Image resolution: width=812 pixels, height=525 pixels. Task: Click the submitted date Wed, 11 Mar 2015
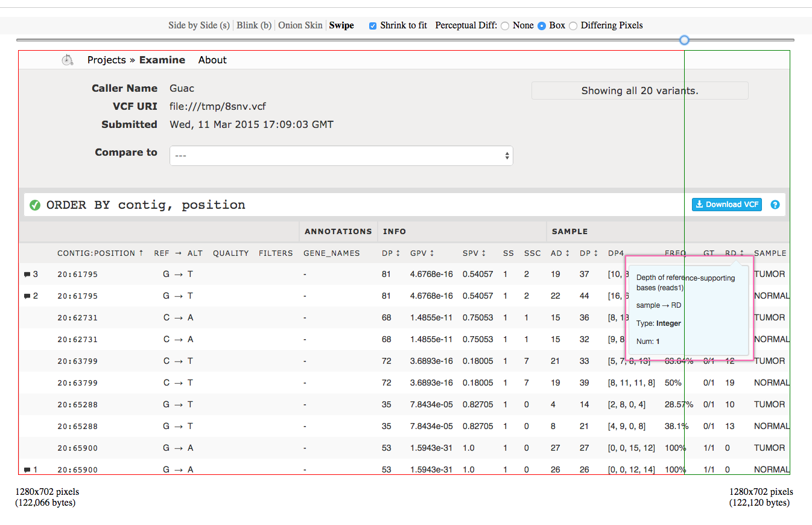pos(252,124)
